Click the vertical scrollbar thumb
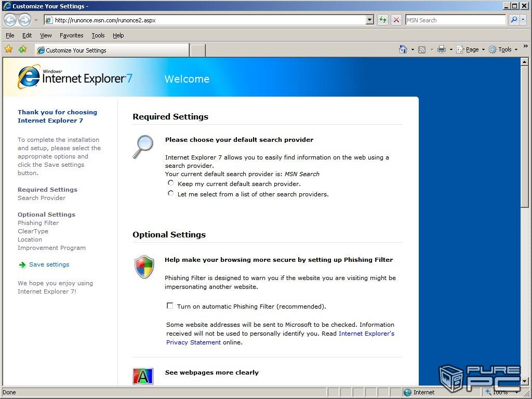This screenshot has height=399, width=532. pos(524,137)
